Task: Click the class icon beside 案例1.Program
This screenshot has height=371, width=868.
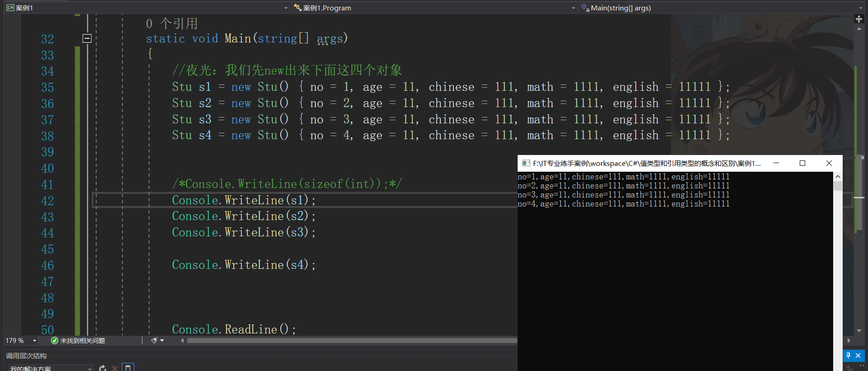Action: click(x=297, y=8)
